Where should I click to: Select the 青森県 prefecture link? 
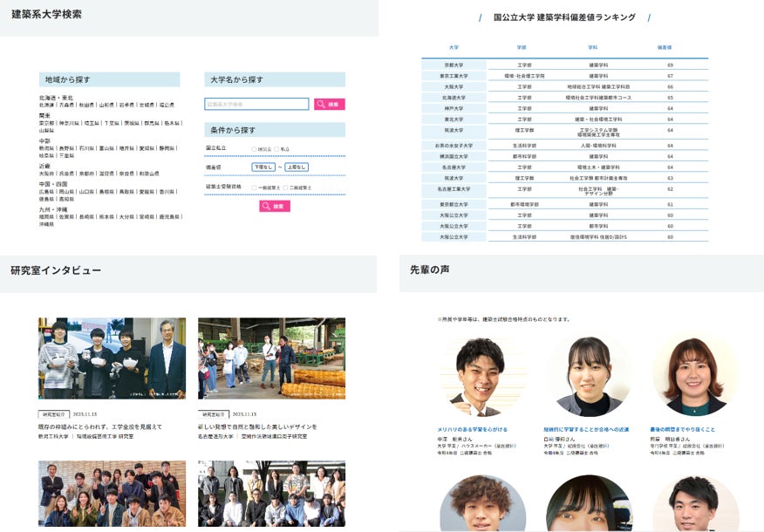click(67, 106)
